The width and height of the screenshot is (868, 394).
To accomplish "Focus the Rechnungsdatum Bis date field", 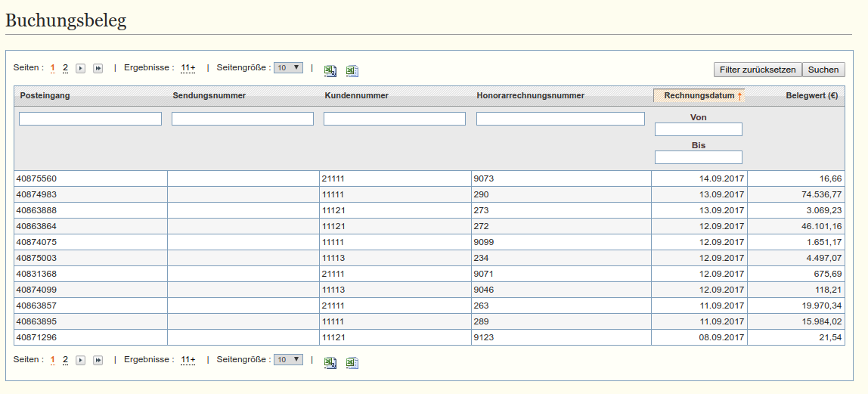I will 699,158.
